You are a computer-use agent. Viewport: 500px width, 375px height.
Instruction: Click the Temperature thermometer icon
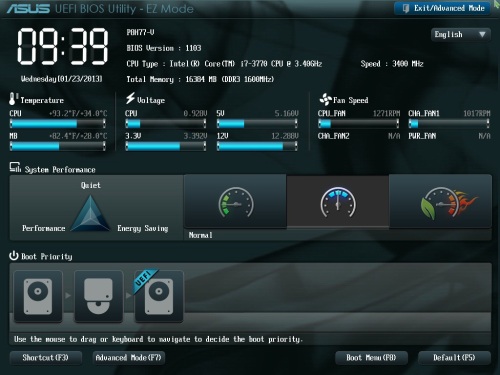[13, 99]
